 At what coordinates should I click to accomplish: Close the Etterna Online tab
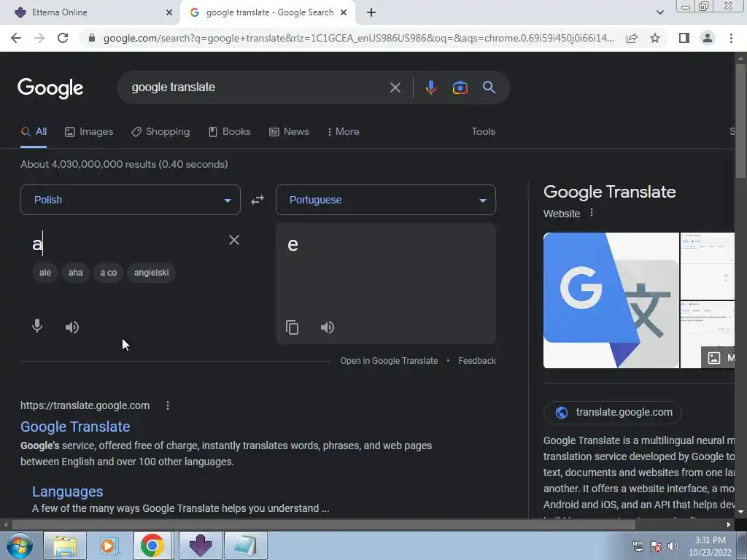[x=169, y=13]
